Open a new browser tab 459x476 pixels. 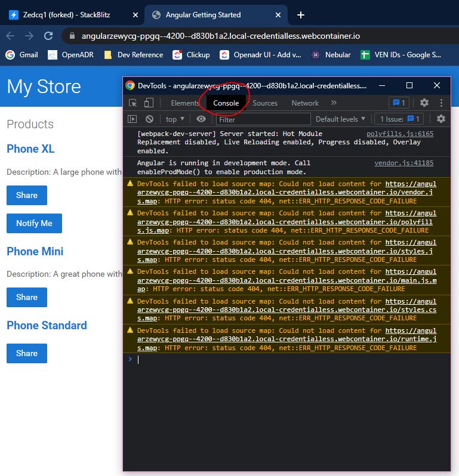click(301, 15)
